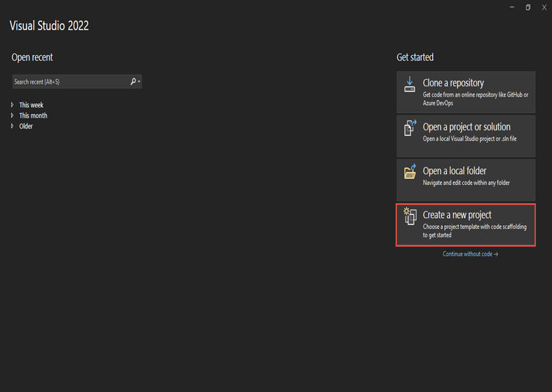The width and height of the screenshot is (552, 392).
Task: Click the arrow beside Continue without code
Action: (495, 254)
